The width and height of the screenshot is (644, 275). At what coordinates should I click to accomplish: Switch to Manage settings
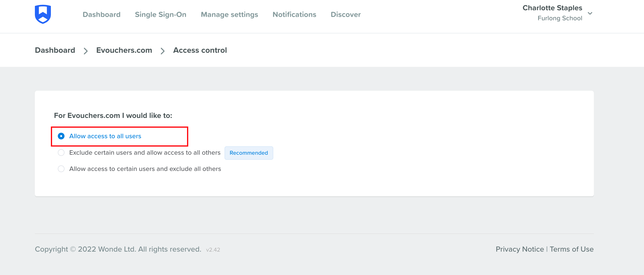229,15
